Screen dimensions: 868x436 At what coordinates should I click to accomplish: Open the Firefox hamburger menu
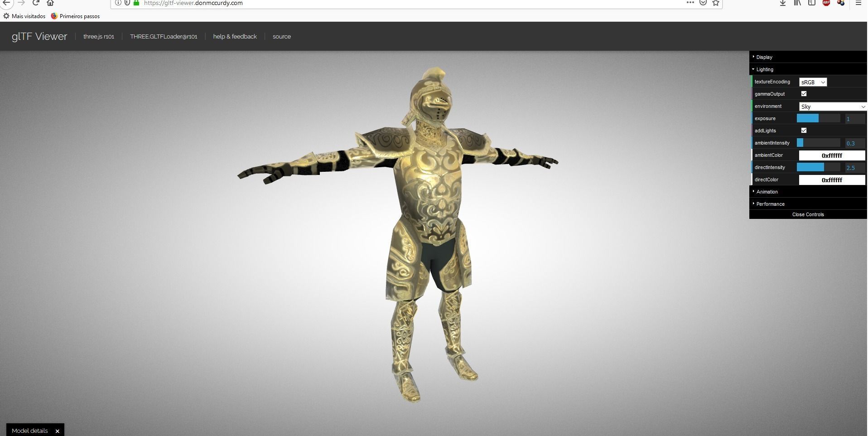[x=858, y=3]
